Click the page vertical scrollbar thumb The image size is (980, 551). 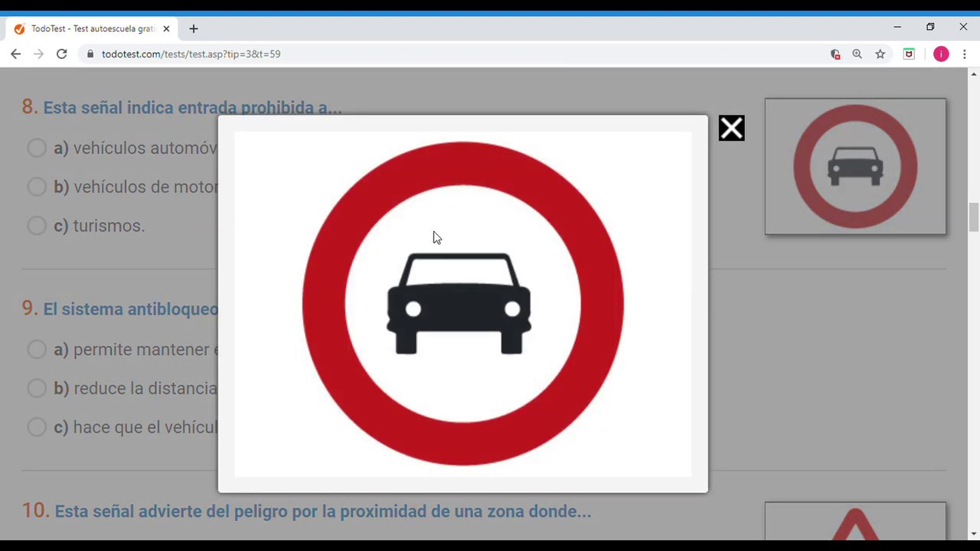click(x=973, y=217)
